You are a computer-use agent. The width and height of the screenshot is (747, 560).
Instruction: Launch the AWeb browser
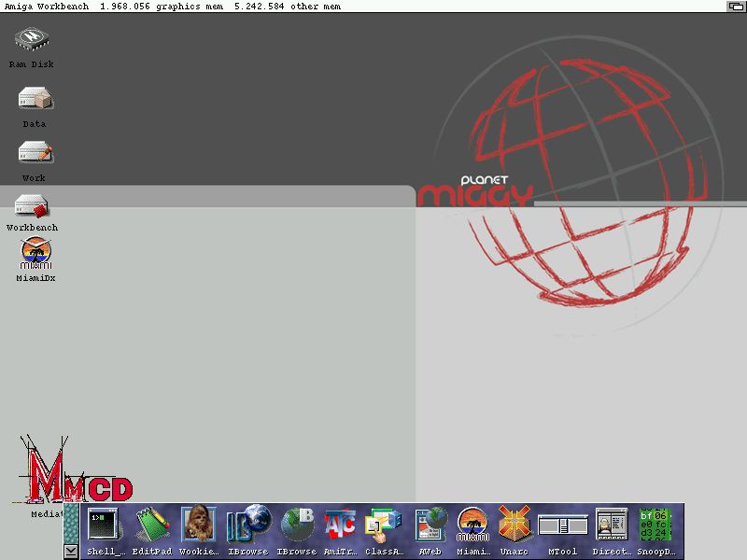[x=430, y=525]
